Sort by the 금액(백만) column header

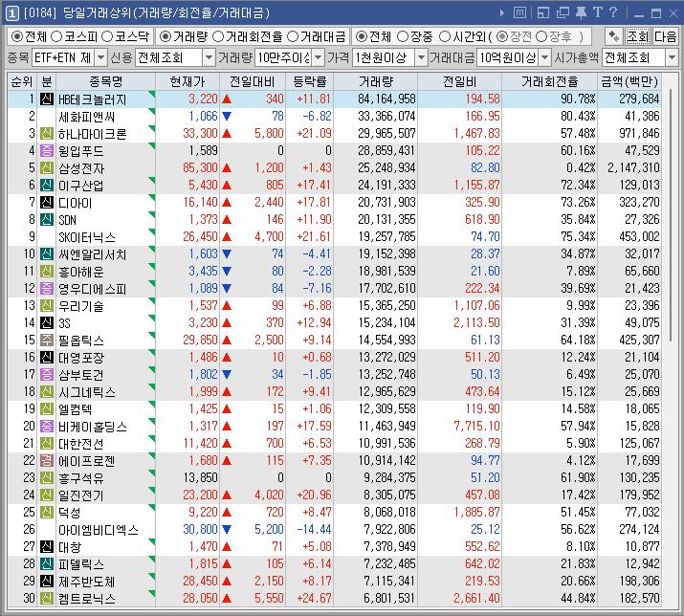[x=629, y=81]
